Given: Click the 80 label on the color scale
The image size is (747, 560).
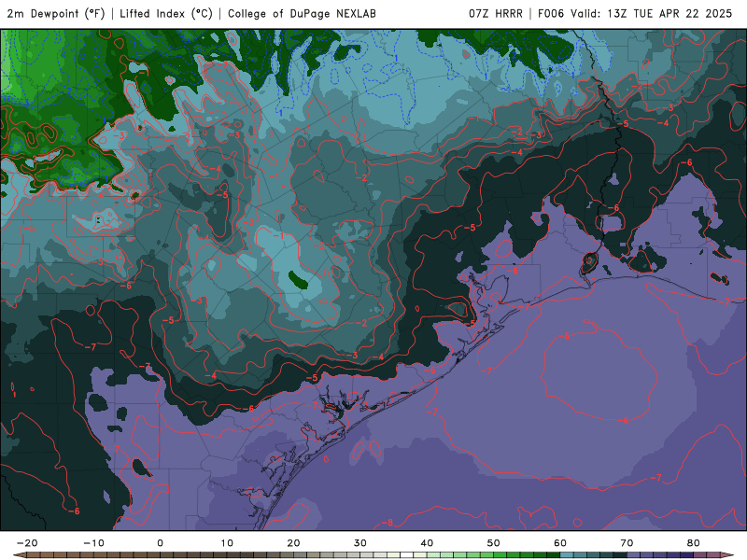Looking at the screenshot, I should pyautogui.click(x=694, y=543).
